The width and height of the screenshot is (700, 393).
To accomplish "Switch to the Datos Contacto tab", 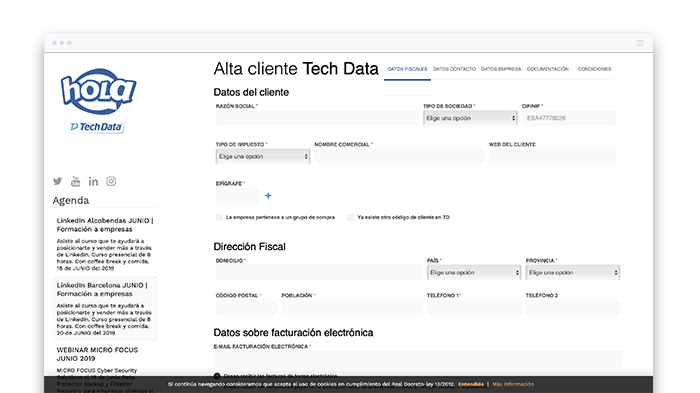I will click(x=454, y=69).
